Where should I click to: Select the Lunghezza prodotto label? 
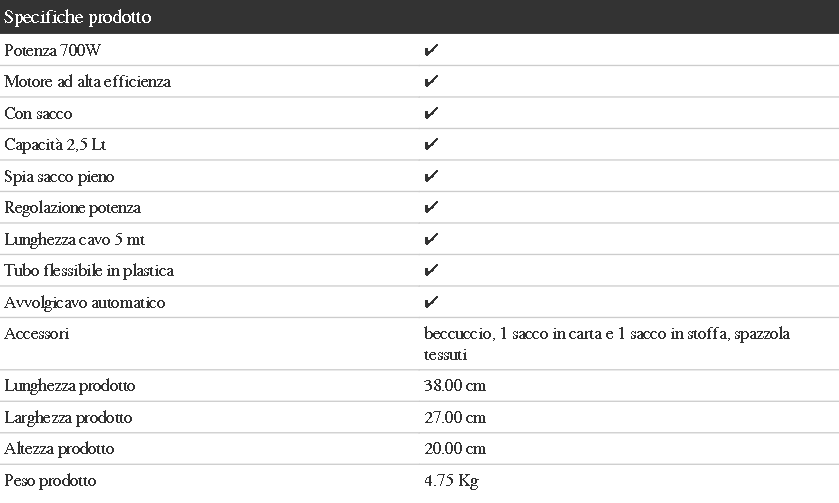pos(70,386)
